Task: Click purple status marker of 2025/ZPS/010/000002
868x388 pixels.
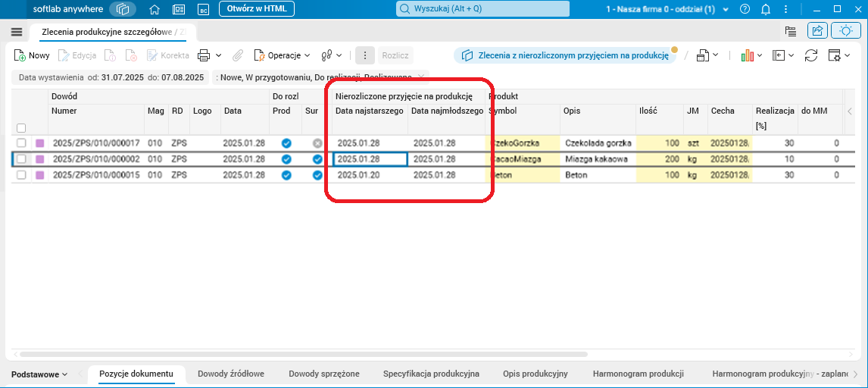Action: [40, 159]
